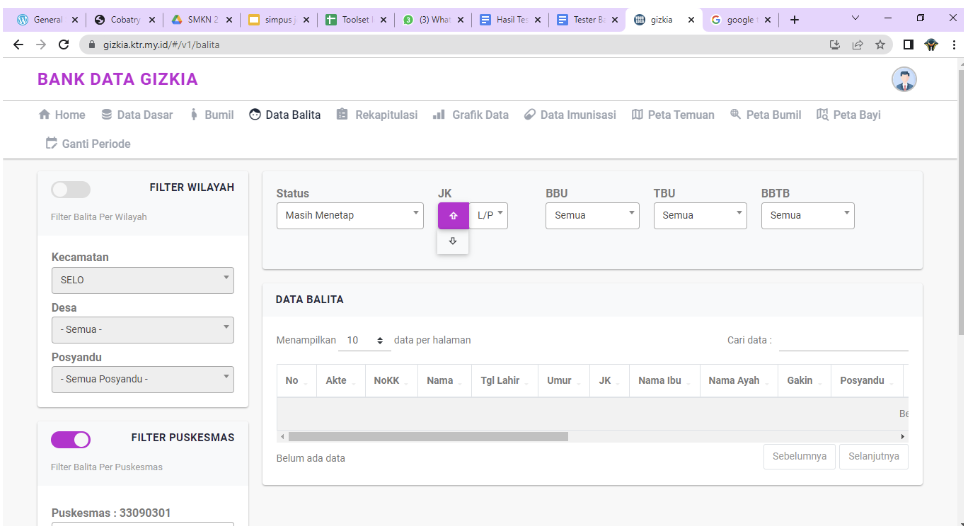The image size is (964, 526).
Task: Close the gizkia tab
Action: [x=691, y=20]
